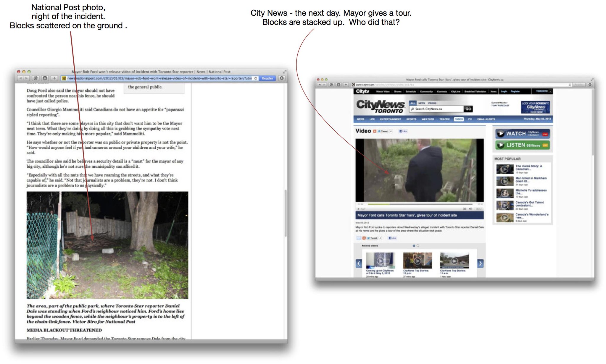Go forward in National Post Safari window
The image size is (606, 364).
(27, 78)
